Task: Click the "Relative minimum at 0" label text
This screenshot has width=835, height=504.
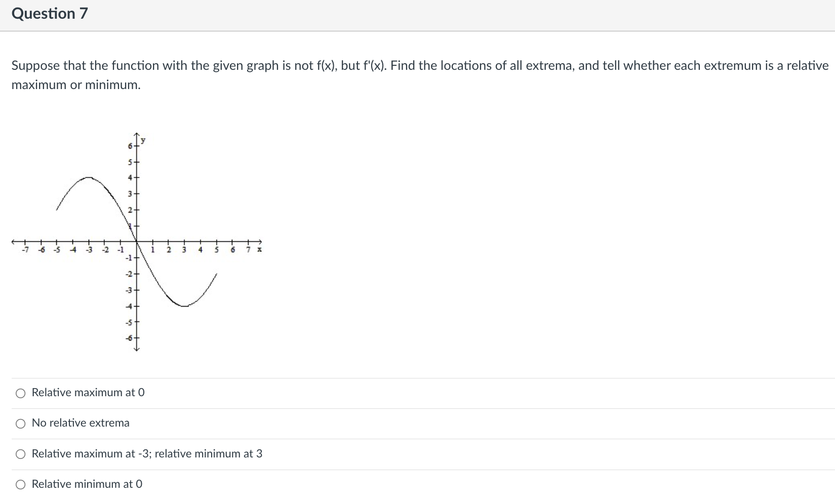Action: point(86,484)
